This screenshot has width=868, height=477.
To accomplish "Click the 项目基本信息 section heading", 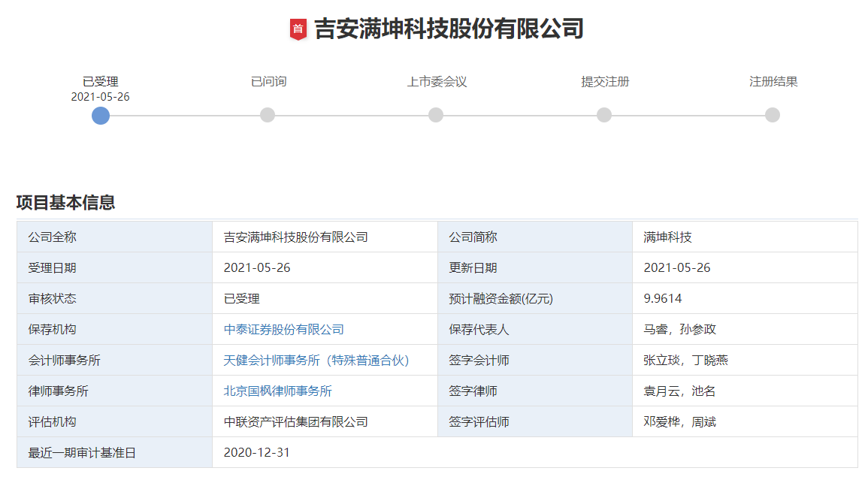I will coord(65,203).
